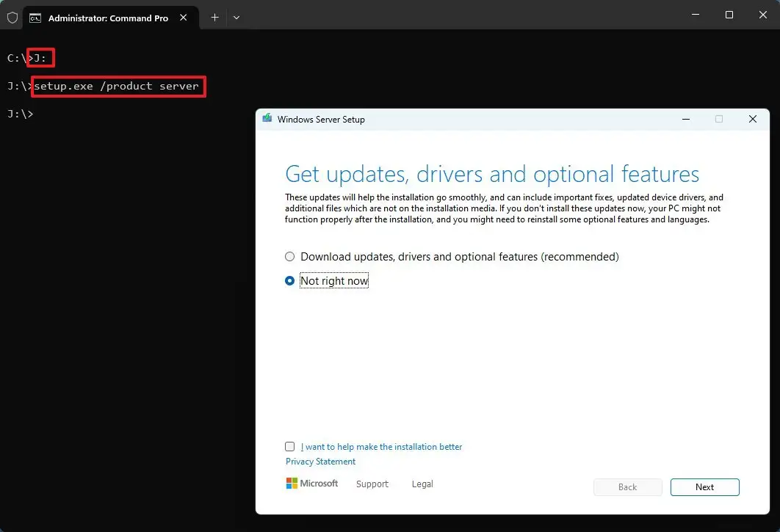Screen dimensions: 780x532
Task: Click the Microsoft logo at the bottom
Action: 311,483
